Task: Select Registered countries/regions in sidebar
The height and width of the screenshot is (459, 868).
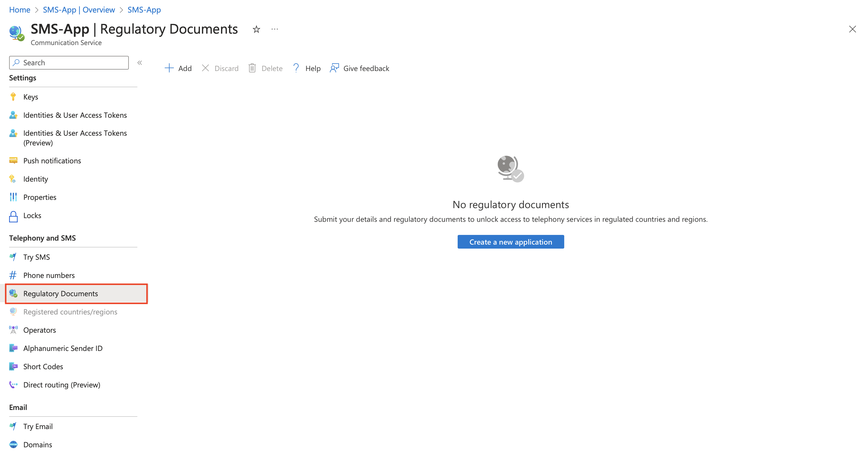Action: (70, 311)
